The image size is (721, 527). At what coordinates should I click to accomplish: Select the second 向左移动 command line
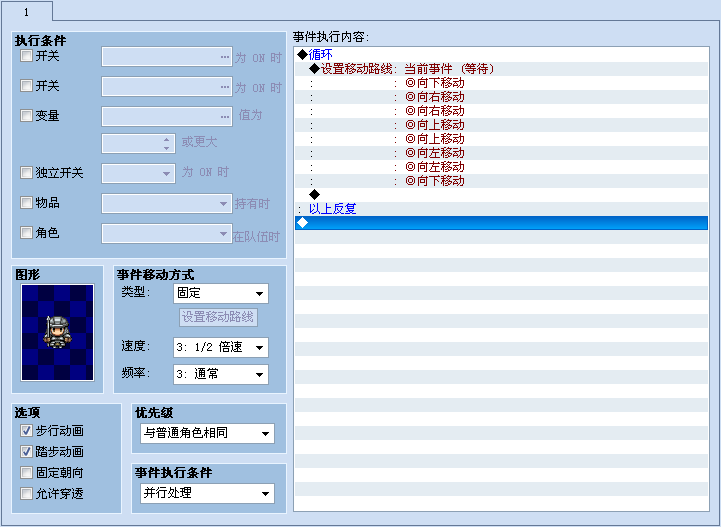[x=501, y=167]
